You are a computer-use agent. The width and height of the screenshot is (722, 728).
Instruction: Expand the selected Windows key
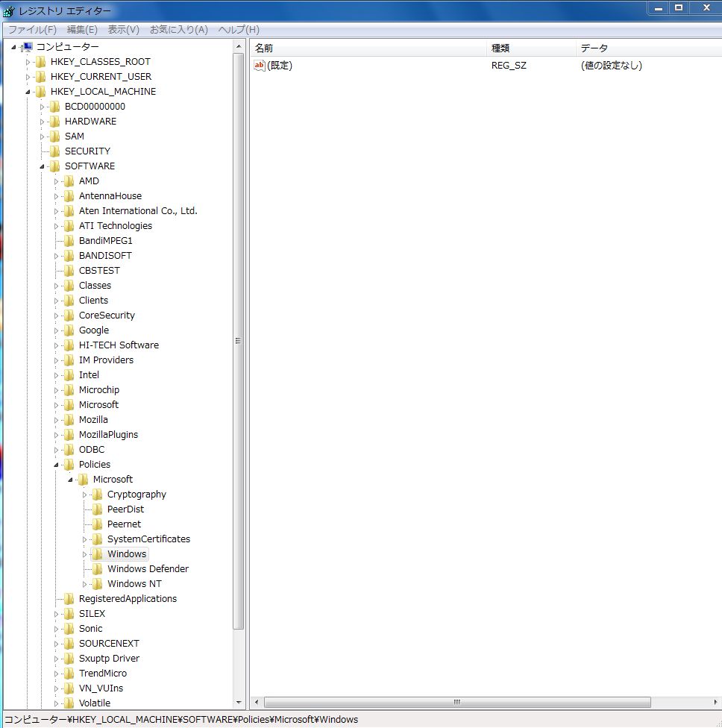pyautogui.click(x=84, y=554)
